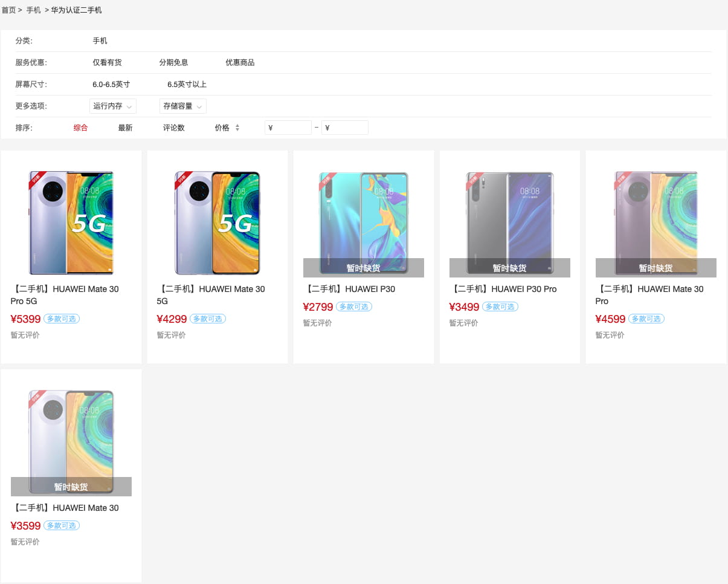The height and width of the screenshot is (584, 728).
Task: Sort by 评论数
Action: pyautogui.click(x=174, y=128)
